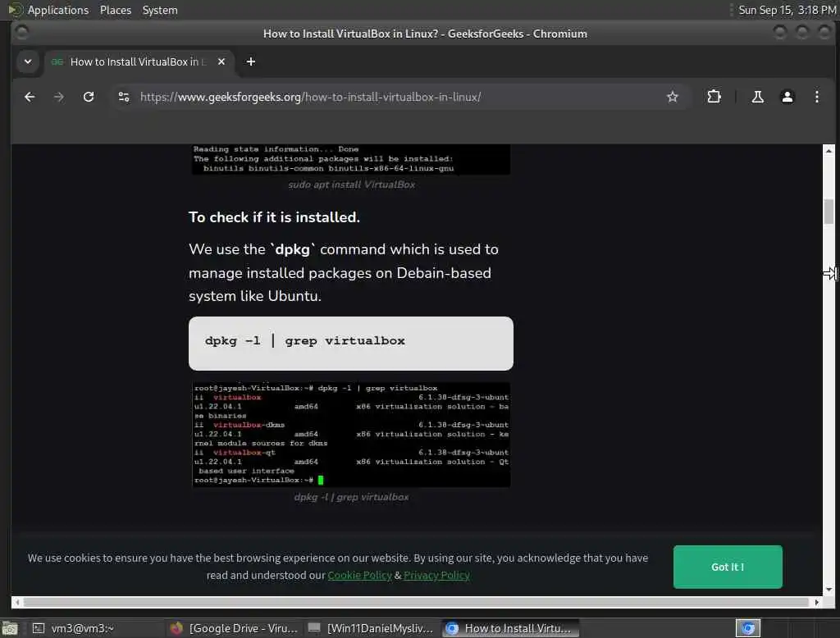Open the Cookie Policy link
The image size is (840, 638).
tap(359, 576)
